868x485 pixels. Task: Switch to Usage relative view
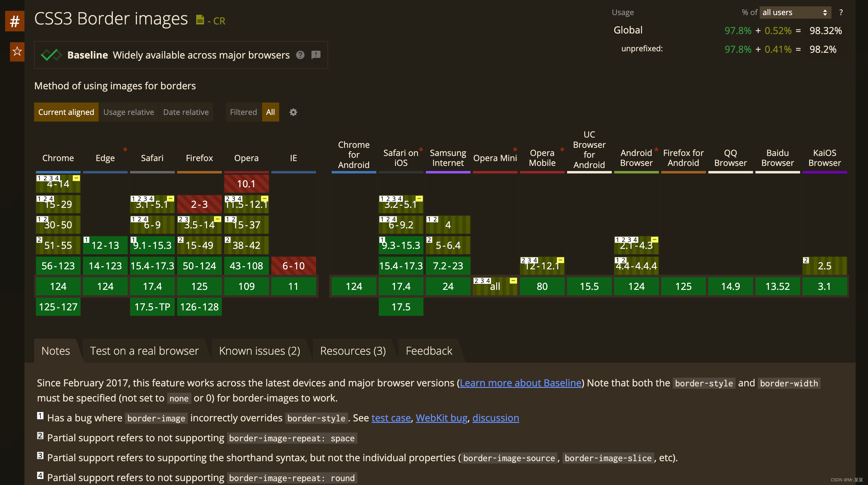coord(128,112)
